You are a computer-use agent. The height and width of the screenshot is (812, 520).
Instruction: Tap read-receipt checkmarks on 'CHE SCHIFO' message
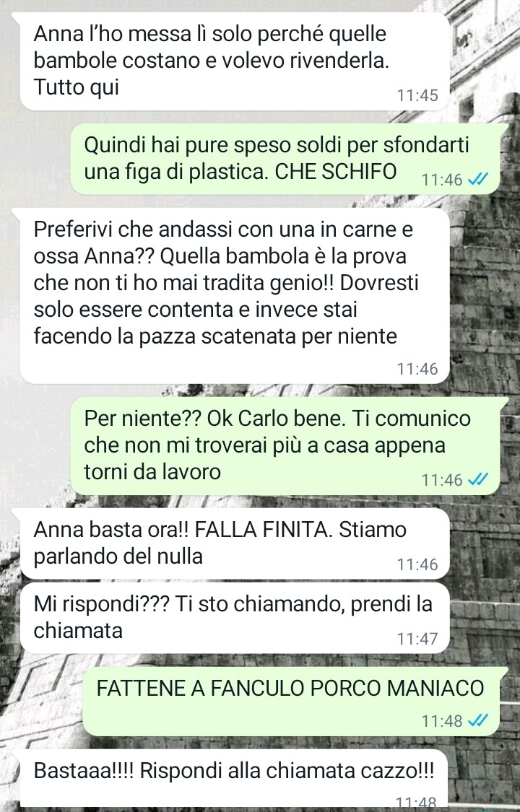[x=477, y=179]
